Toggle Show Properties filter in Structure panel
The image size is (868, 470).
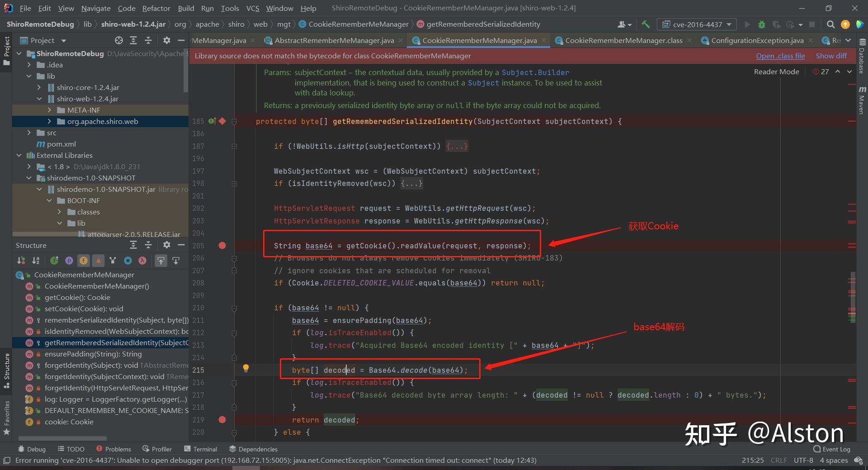point(69,260)
